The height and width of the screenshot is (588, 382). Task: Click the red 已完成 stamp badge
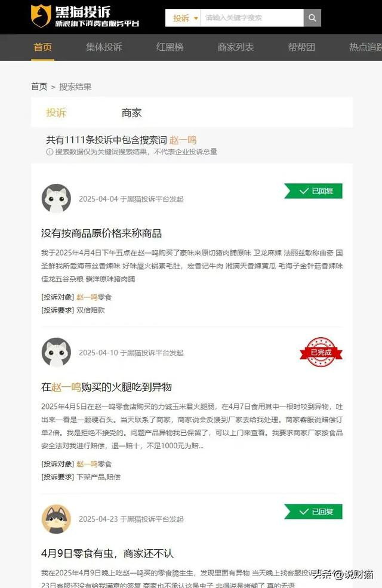click(x=321, y=352)
